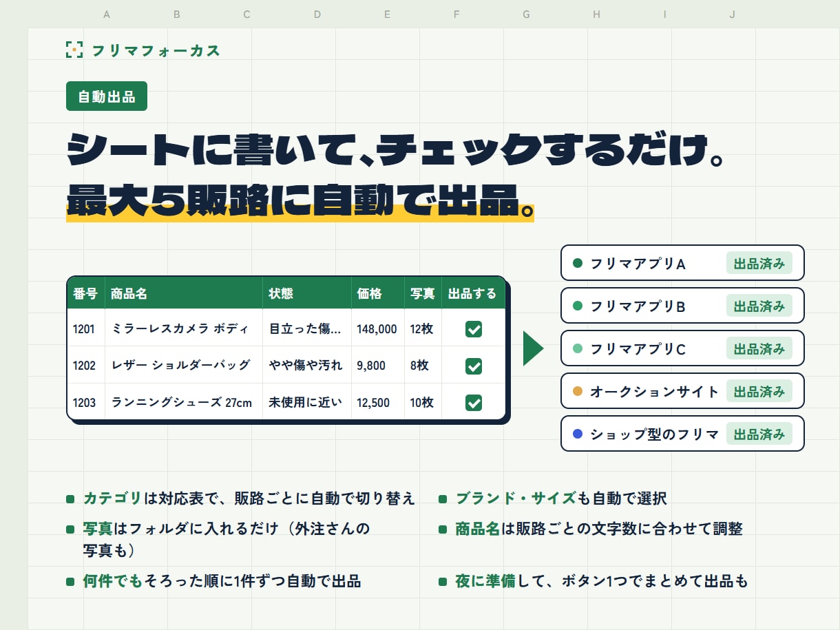Screen dimensions: 840x630
Task: Select the ミラーレスカメラ ボディ product name
Action: (180, 328)
